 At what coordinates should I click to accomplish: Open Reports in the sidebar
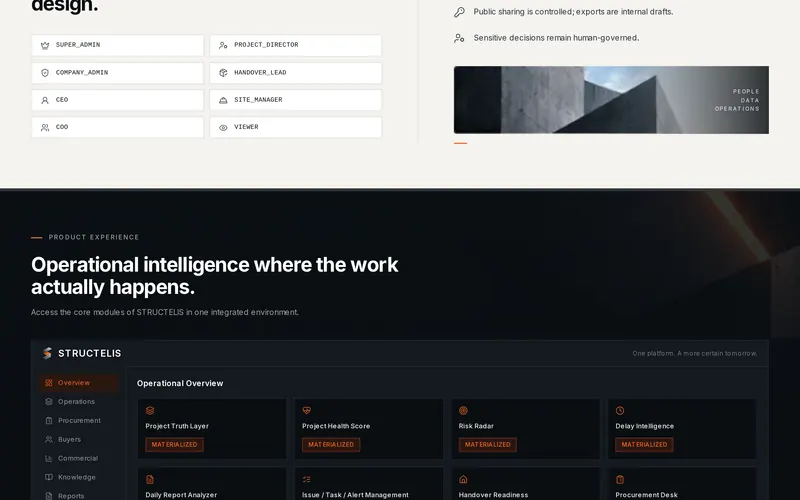tap(78, 495)
